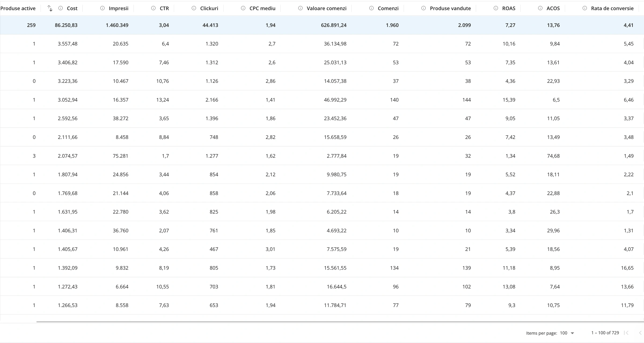The image size is (644, 343).
Task: Click the horizontal scrollbar under the table
Action: point(340,322)
